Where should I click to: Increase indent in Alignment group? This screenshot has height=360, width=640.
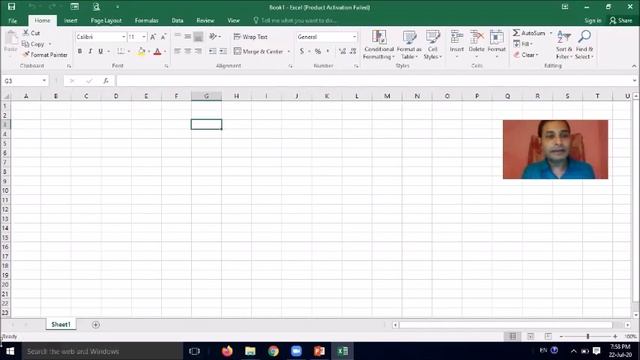click(x=223, y=51)
